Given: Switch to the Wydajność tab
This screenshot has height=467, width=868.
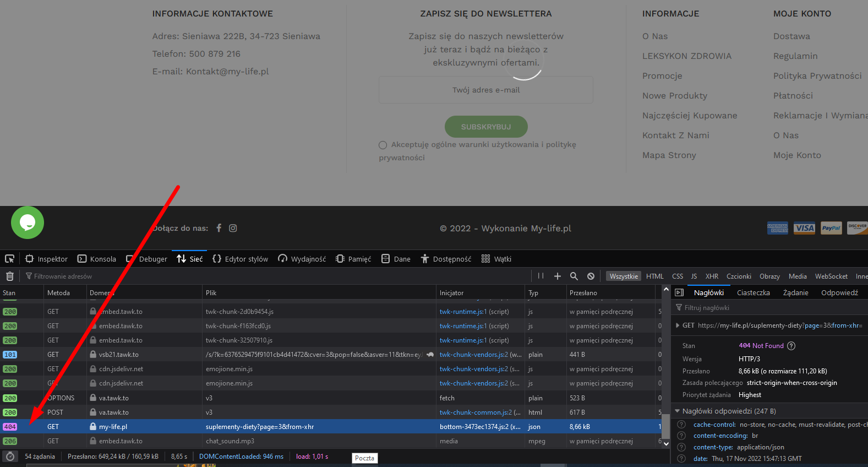Looking at the screenshot, I should click(302, 259).
